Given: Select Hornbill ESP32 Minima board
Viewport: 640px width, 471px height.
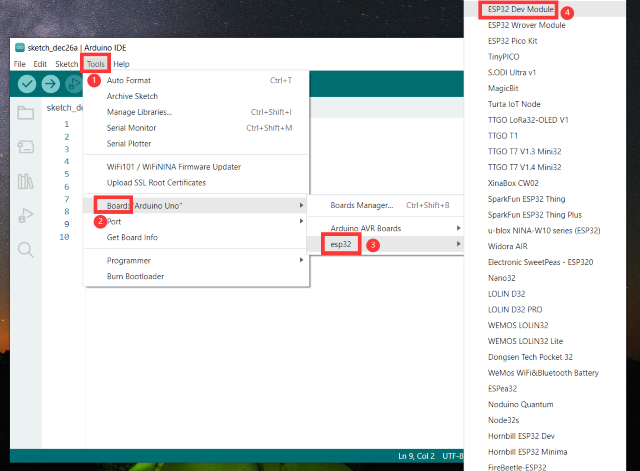Looking at the screenshot, I should pyautogui.click(x=544, y=452).
